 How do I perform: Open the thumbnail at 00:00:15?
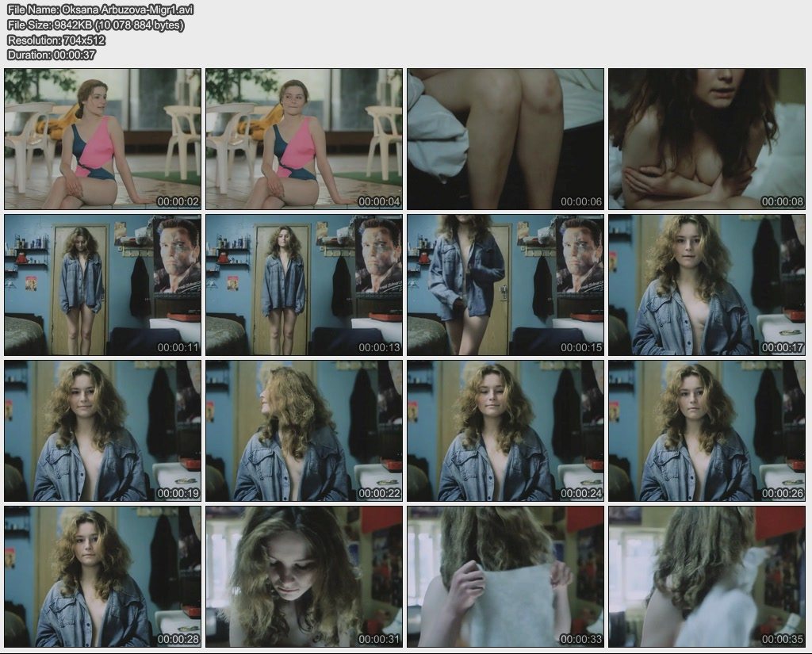click(506, 285)
